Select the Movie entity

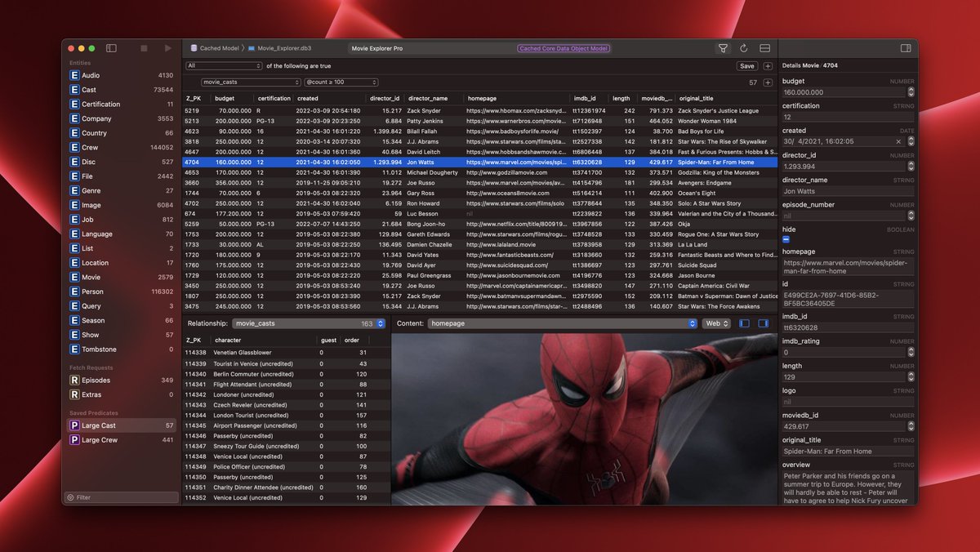[x=122, y=278]
